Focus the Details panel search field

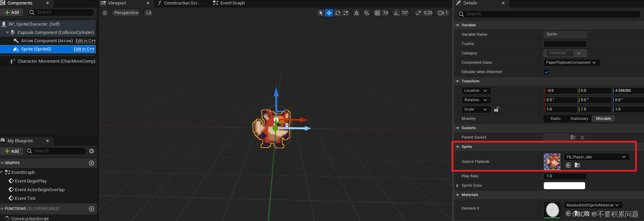point(549,14)
